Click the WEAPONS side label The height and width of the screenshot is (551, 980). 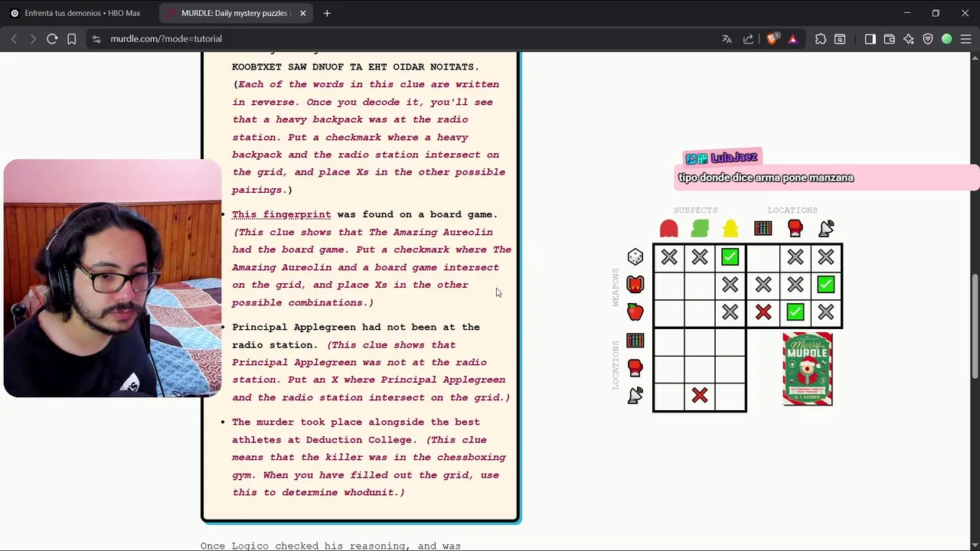click(615, 287)
